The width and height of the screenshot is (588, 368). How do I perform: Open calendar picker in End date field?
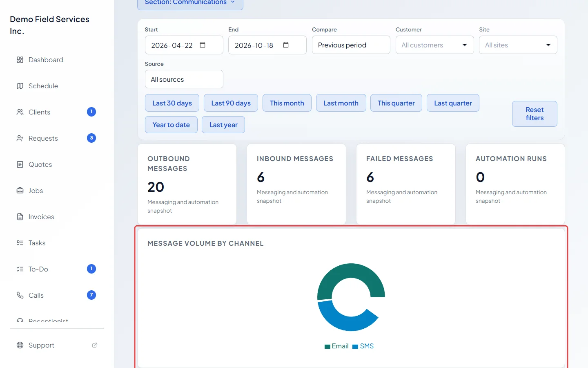[286, 45]
